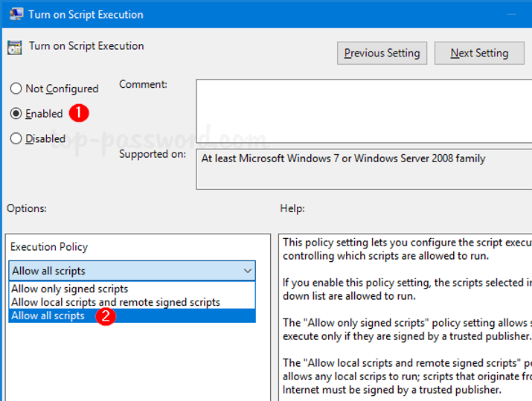Select the Enabled radio button
The width and height of the screenshot is (532, 401).
click(16, 114)
